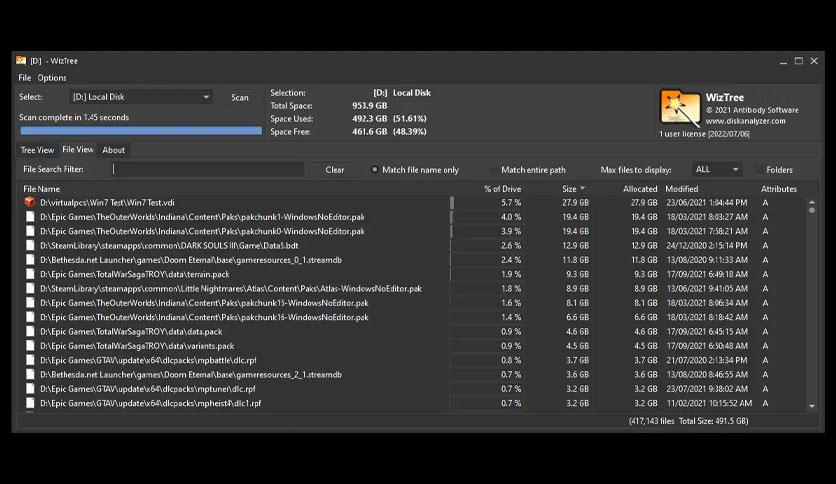Click status bar total size 491.5 GB

point(713,421)
